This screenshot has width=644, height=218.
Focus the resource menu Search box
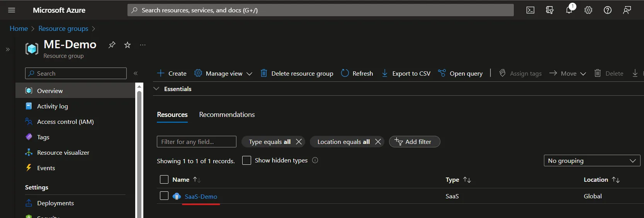[76, 73]
